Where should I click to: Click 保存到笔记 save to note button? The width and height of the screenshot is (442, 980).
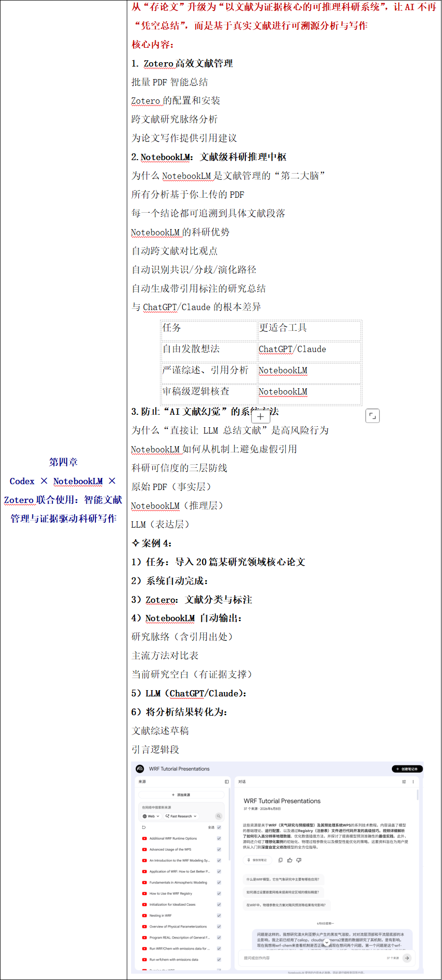coord(257,860)
